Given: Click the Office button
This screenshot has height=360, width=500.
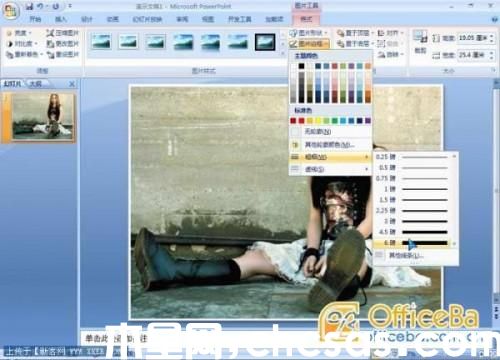Looking at the screenshot, I should [11, 11].
